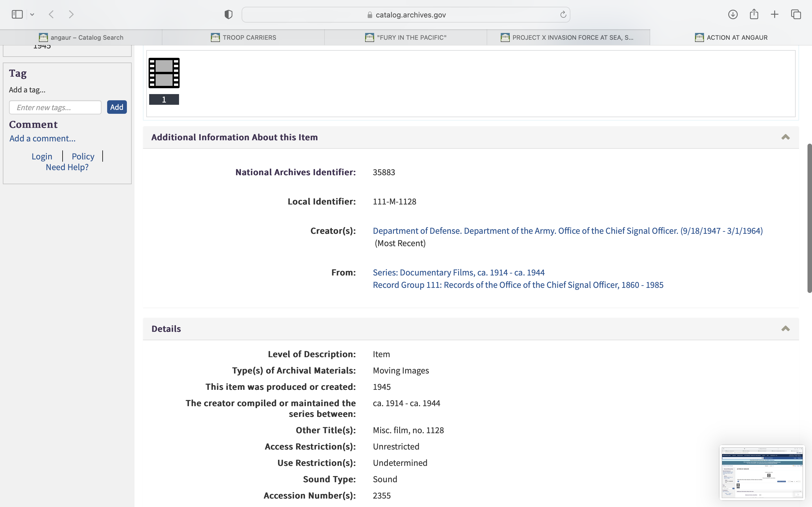
Task: Open a new tab with the plus icon
Action: [775, 14]
